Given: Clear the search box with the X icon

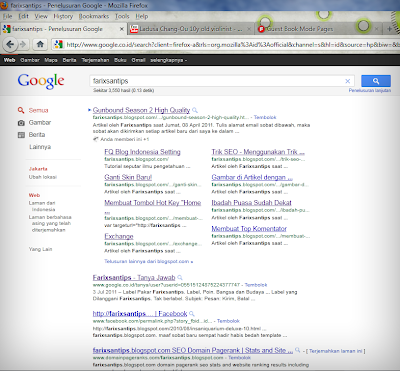Looking at the screenshot, I should [347, 81].
